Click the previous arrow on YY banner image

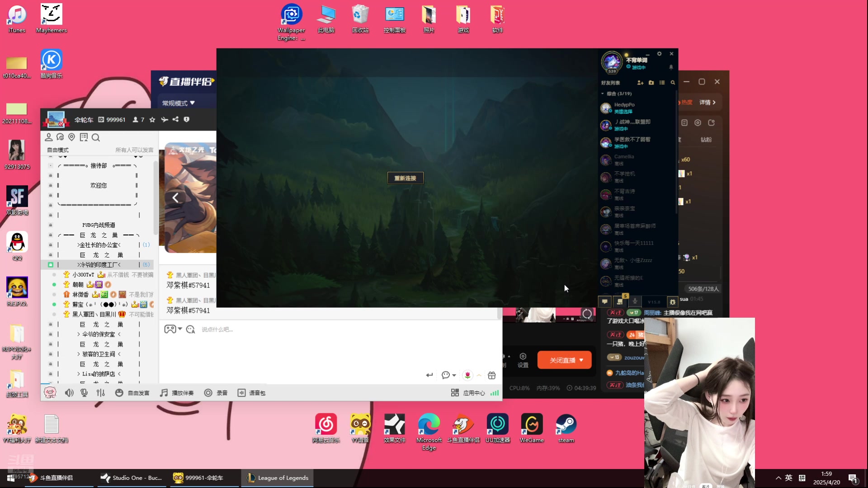tap(175, 197)
